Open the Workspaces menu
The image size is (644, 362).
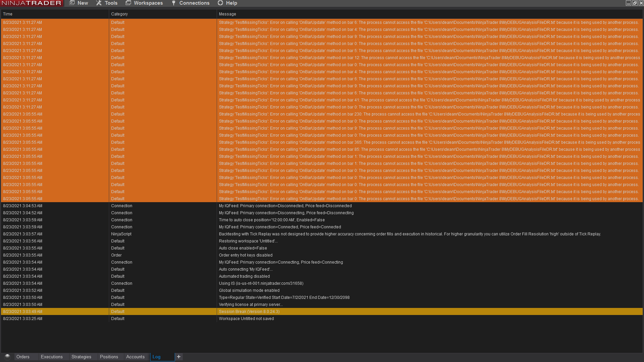(x=144, y=3)
